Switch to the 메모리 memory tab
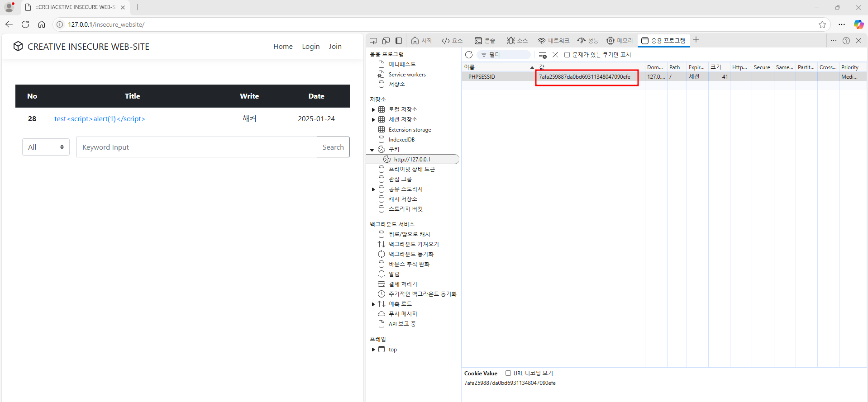The width and height of the screenshot is (868, 402). point(620,41)
